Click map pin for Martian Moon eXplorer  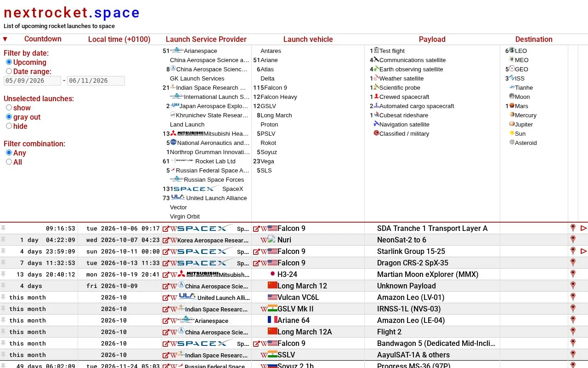click(x=573, y=274)
